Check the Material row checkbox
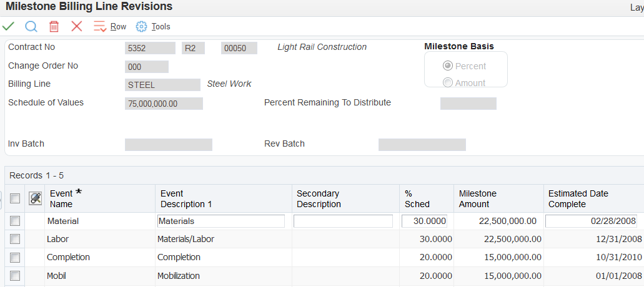The image size is (644, 287). [15, 221]
